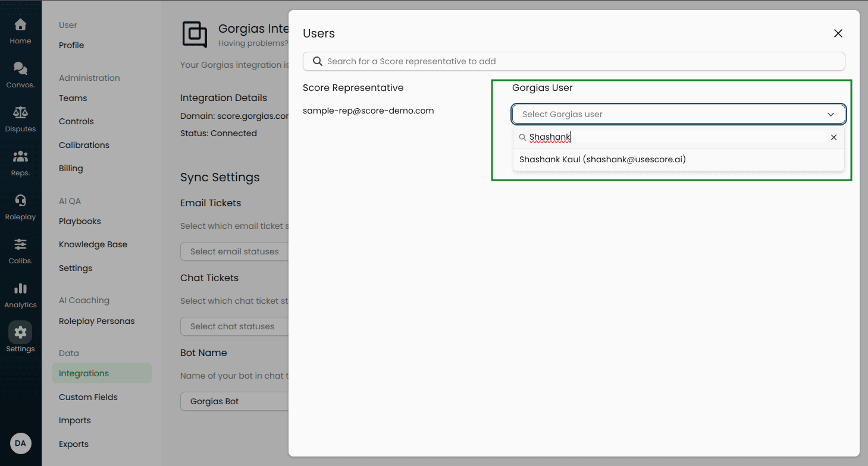Go to Home in the sidebar

point(20,32)
